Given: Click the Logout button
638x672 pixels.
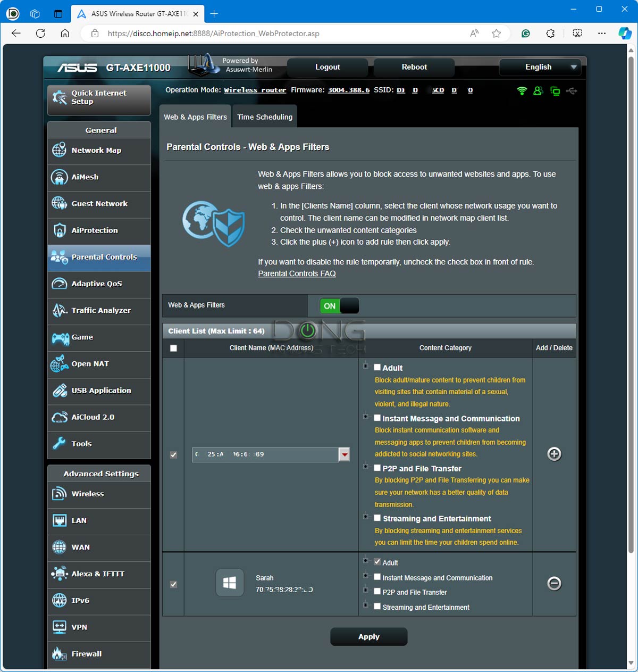Looking at the screenshot, I should coord(328,67).
